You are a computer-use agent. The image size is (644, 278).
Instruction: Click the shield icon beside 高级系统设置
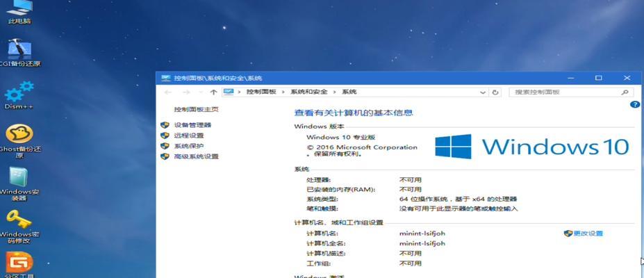pos(165,156)
